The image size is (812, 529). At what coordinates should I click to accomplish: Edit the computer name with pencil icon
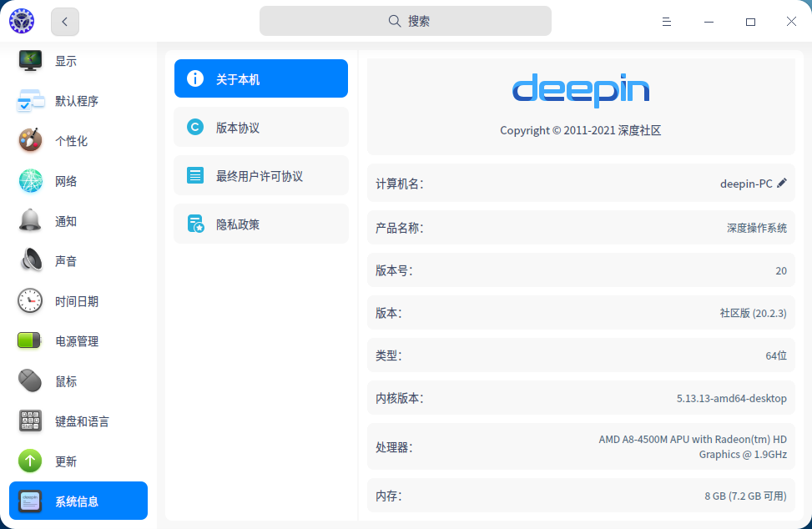(782, 183)
